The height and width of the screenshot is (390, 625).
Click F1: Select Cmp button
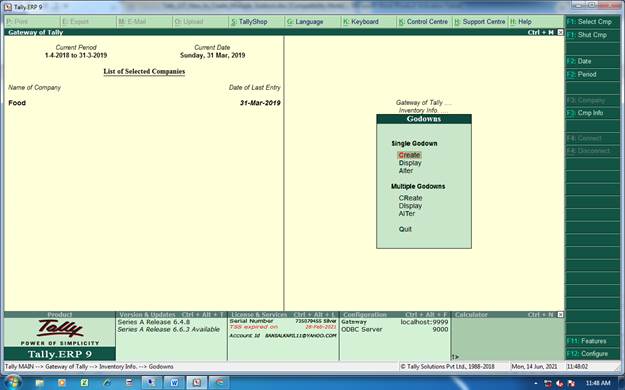click(593, 22)
